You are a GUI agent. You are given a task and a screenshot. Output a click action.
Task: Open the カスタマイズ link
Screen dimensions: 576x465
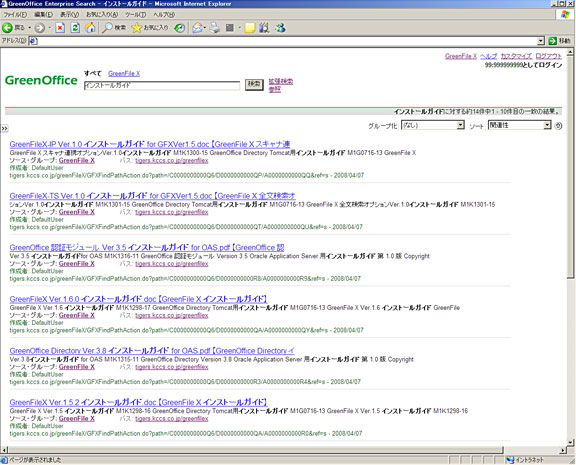coord(516,56)
